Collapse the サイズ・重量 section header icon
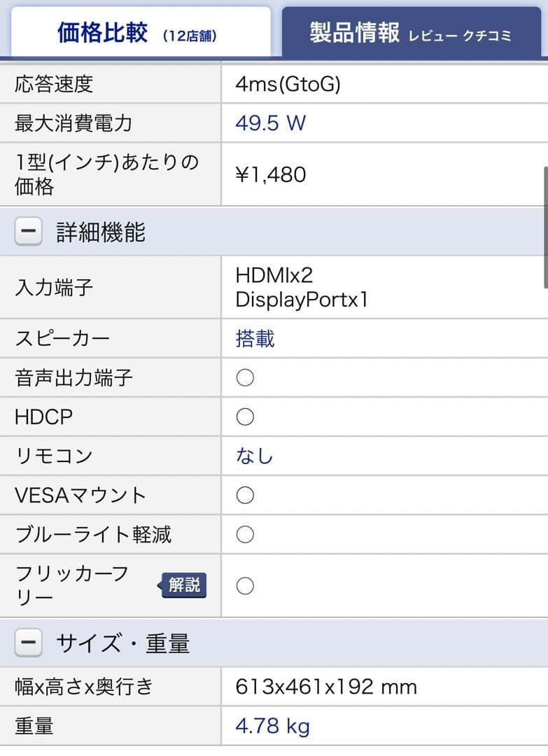This screenshot has width=548, height=756. point(27,642)
